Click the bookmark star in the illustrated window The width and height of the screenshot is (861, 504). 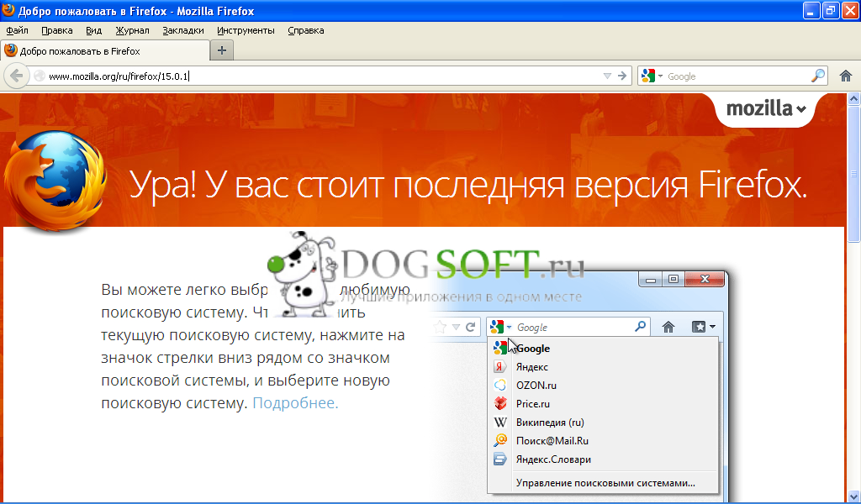tap(441, 328)
